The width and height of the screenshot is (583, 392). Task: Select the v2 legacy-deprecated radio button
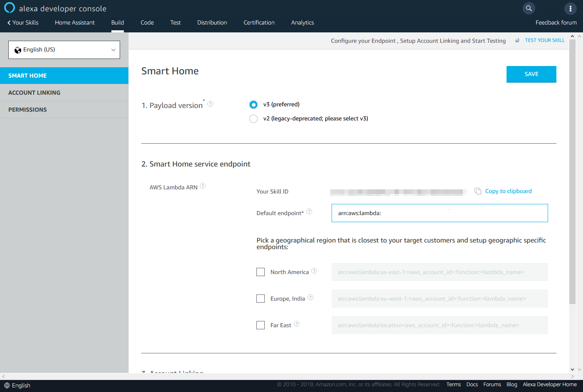click(x=253, y=119)
